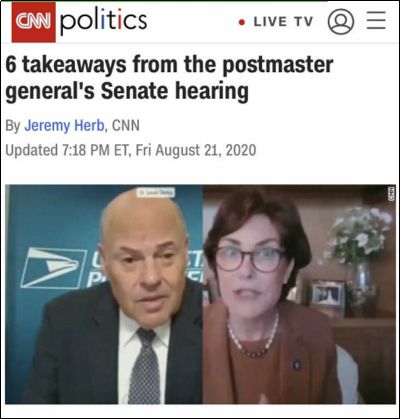Go to the politics section
Viewport: 401px width, 419px height.
tap(104, 22)
